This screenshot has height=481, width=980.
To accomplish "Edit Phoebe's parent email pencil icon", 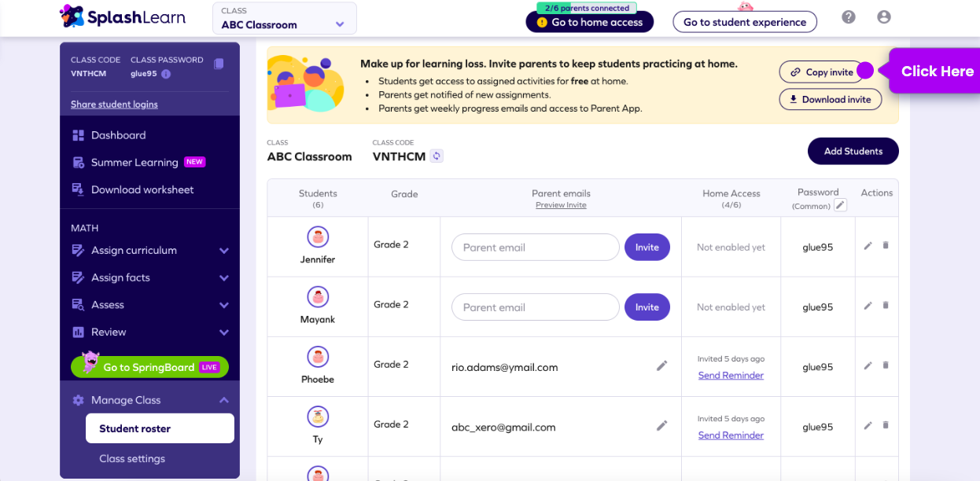I will [x=661, y=365].
